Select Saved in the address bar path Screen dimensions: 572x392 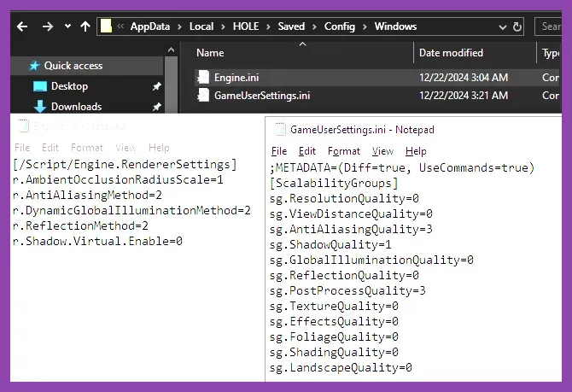[291, 26]
